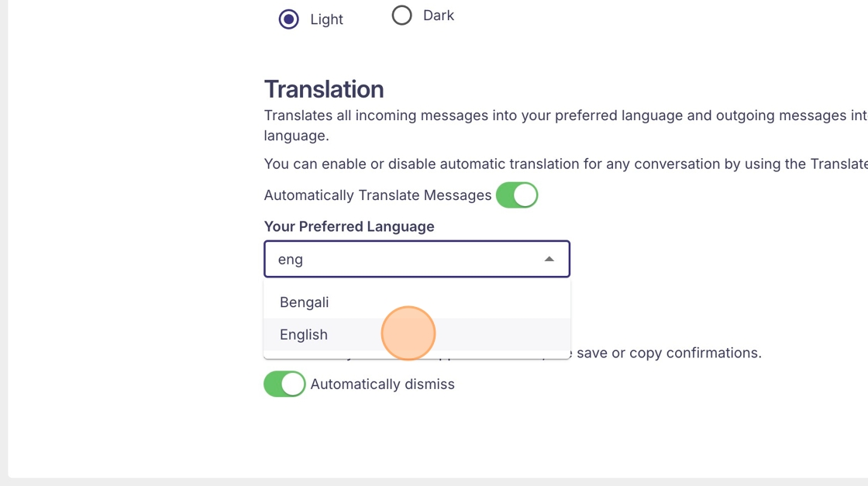Click the "Translation" section heading

[x=324, y=89]
